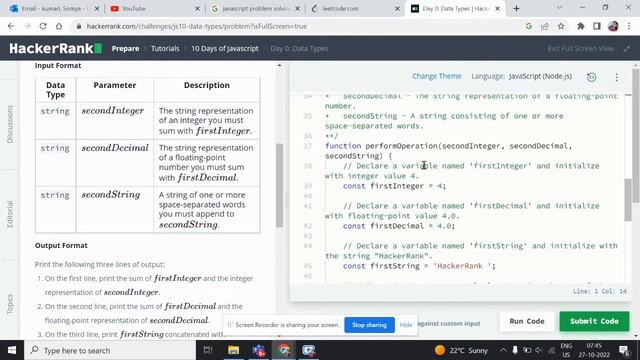Image resolution: width=640 pixels, height=360 pixels.
Task: Hide the screen sharing bar
Action: click(x=406, y=325)
